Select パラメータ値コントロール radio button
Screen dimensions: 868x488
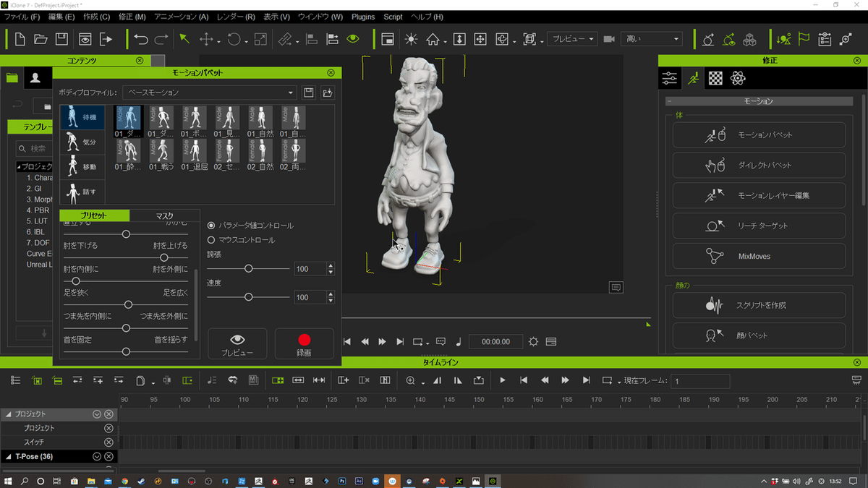coord(211,226)
